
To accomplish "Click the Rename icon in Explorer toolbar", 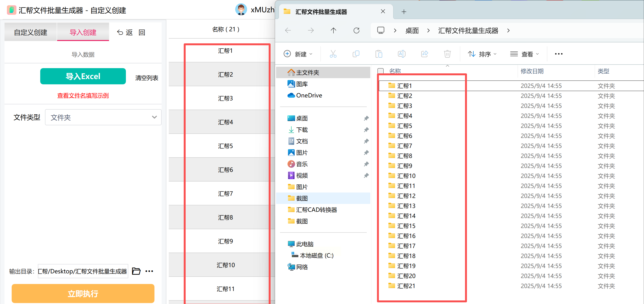I will [401, 54].
